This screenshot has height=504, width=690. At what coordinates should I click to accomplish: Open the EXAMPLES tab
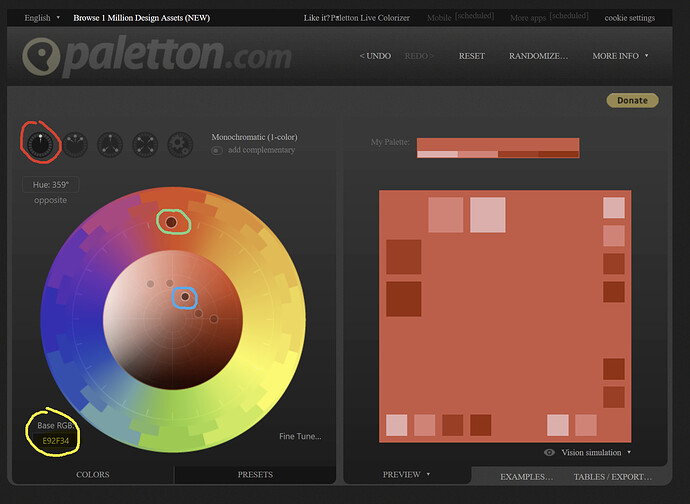526,477
